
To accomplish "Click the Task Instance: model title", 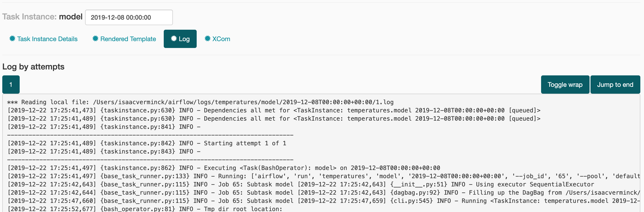I will pos(42,17).
